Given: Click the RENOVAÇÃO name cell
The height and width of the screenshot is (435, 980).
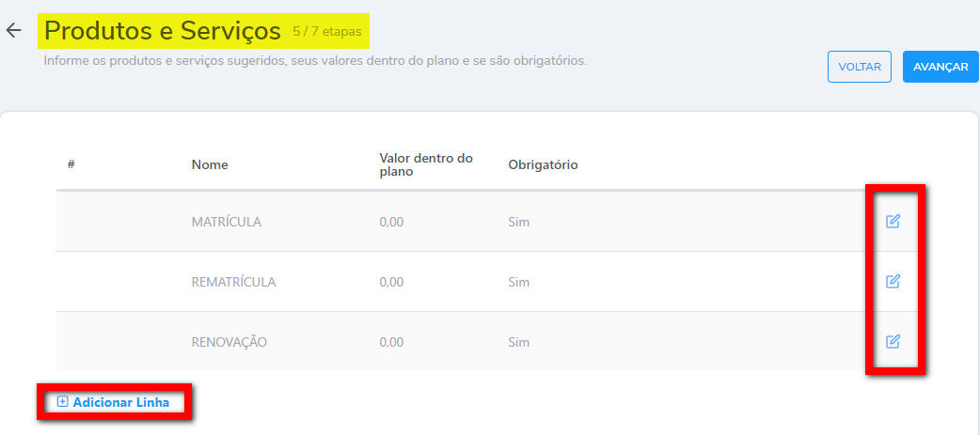Looking at the screenshot, I should pos(229,342).
